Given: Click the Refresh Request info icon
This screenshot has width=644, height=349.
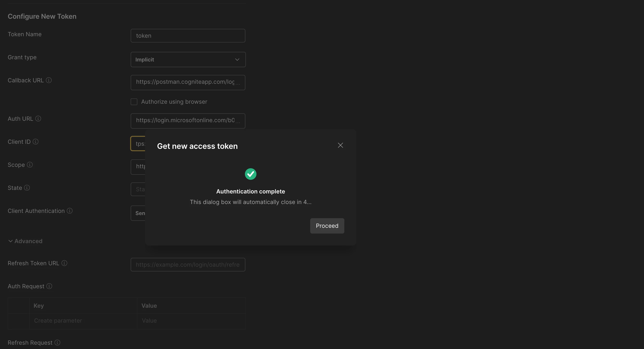Looking at the screenshot, I should click(57, 343).
